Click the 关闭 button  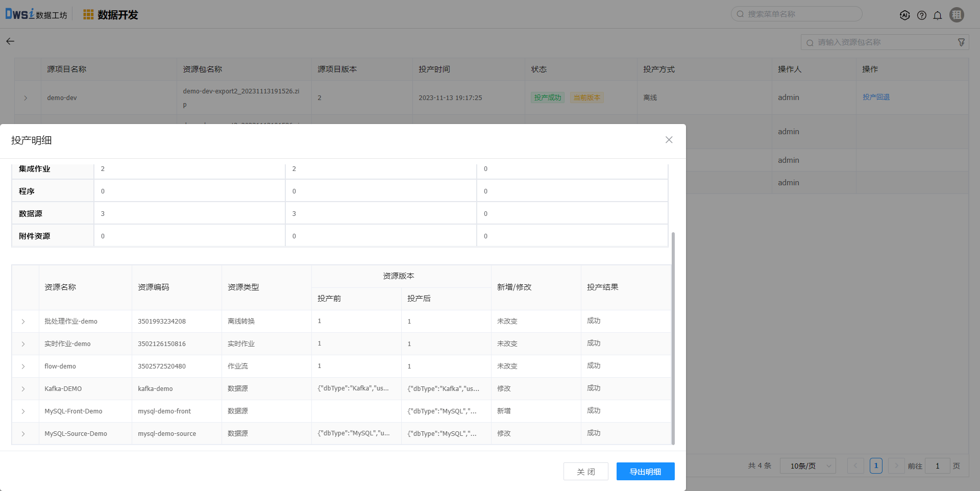(x=585, y=472)
